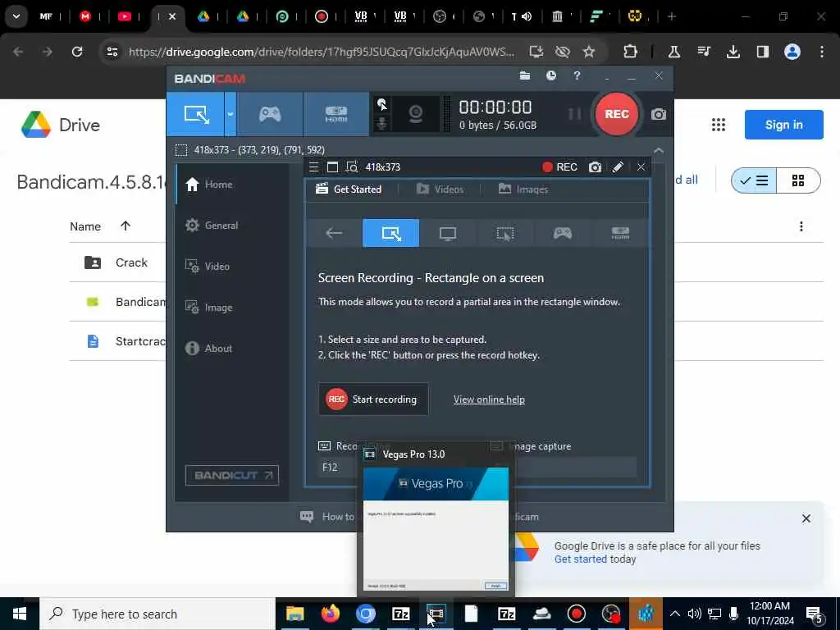Switch to Game recording mode in main toolbar

269,113
